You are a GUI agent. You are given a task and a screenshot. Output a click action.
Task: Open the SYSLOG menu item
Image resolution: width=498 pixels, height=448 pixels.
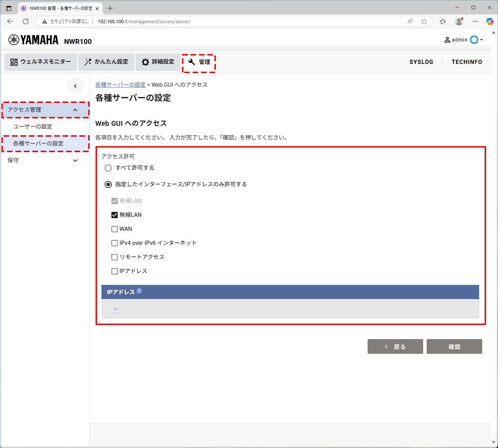tap(421, 62)
